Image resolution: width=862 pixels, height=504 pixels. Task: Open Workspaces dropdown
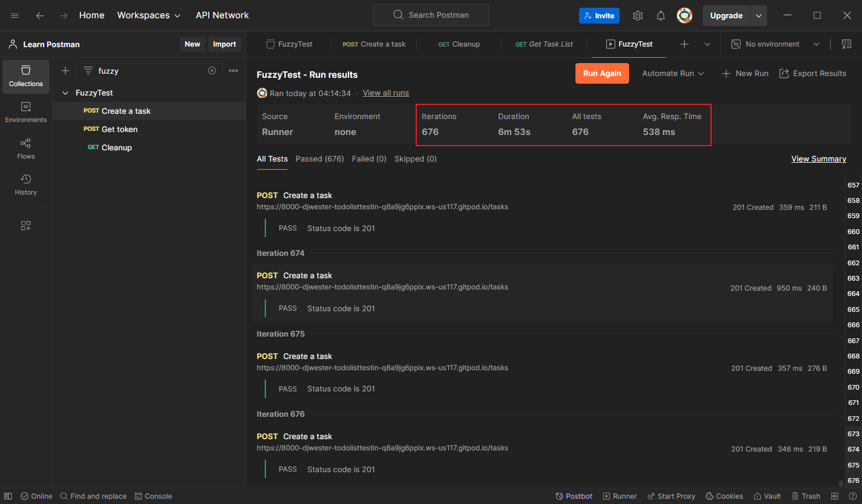tap(149, 15)
